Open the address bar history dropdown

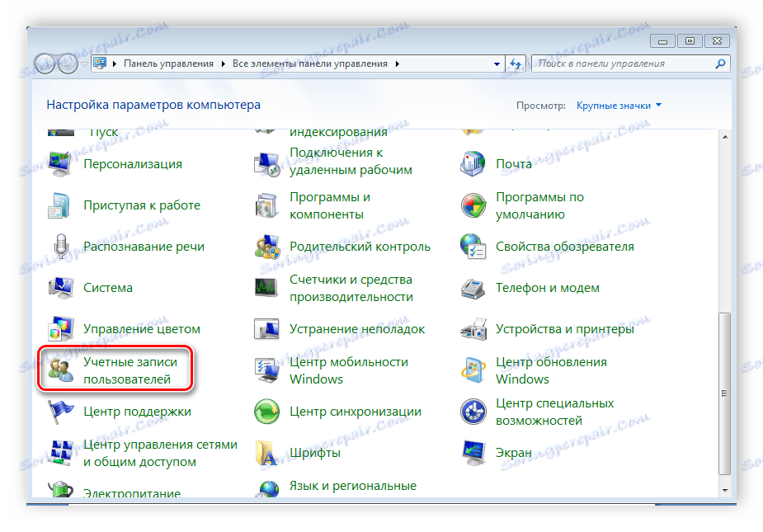[496, 64]
